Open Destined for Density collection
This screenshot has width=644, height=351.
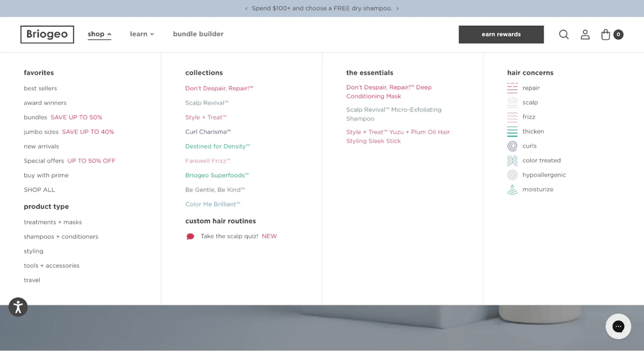click(218, 146)
